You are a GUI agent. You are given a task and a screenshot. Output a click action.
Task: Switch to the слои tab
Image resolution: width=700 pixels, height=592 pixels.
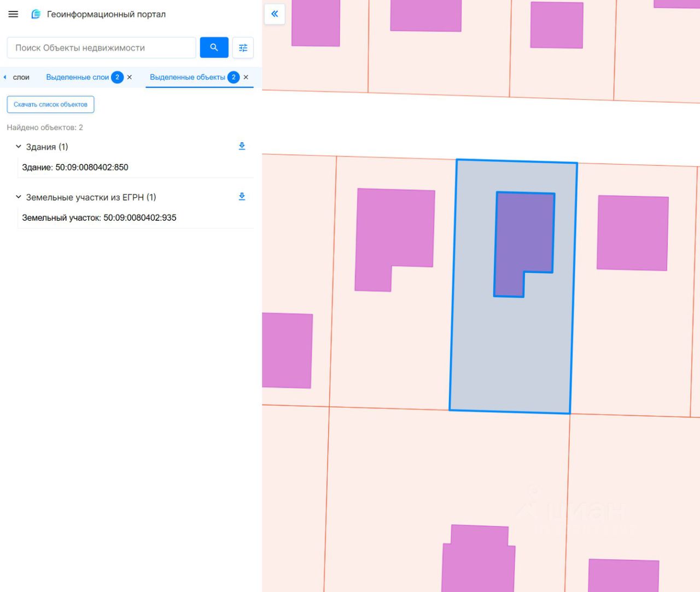21,77
